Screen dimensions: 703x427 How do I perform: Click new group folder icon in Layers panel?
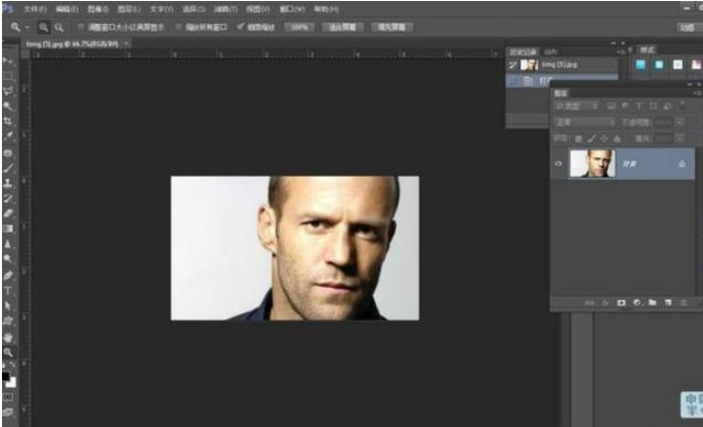pyautogui.click(x=653, y=303)
